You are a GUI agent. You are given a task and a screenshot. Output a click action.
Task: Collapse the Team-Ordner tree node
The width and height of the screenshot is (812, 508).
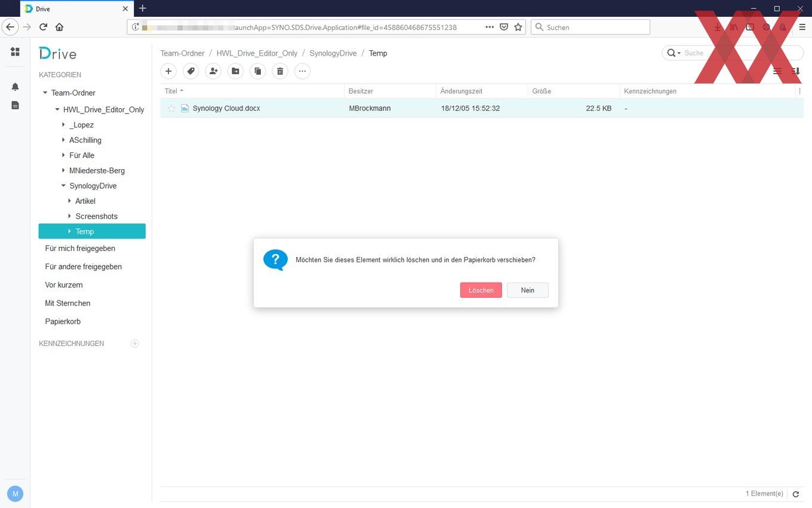(45, 93)
